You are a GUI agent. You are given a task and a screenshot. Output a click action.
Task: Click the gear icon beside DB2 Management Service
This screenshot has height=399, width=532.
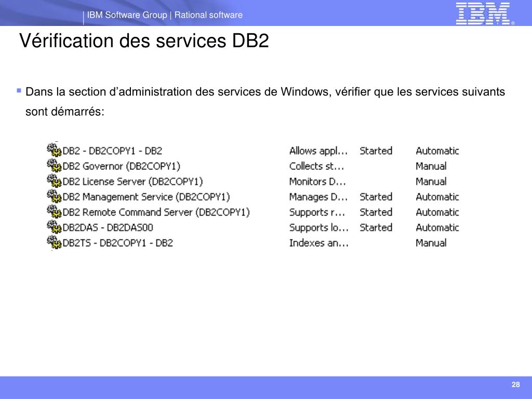(x=54, y=196)
